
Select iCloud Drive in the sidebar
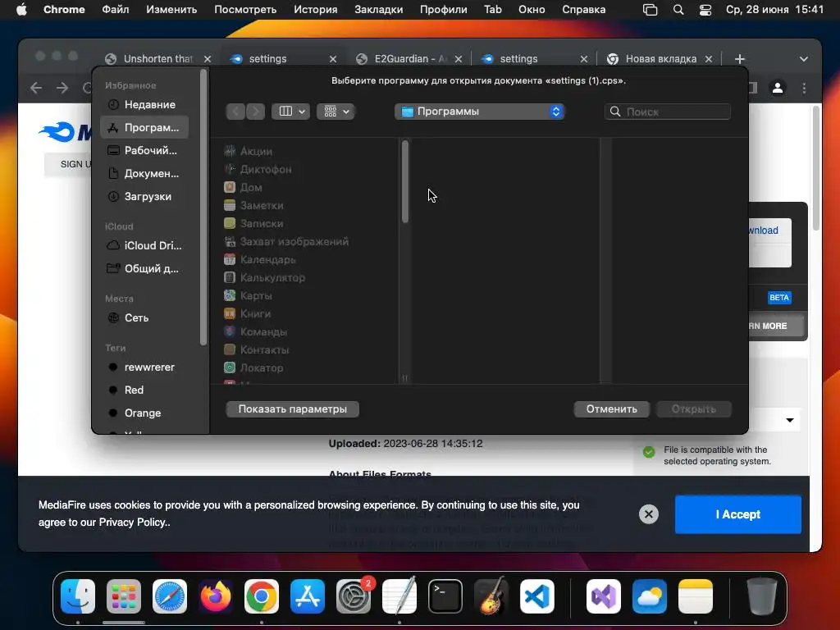[x=144, y=246]
